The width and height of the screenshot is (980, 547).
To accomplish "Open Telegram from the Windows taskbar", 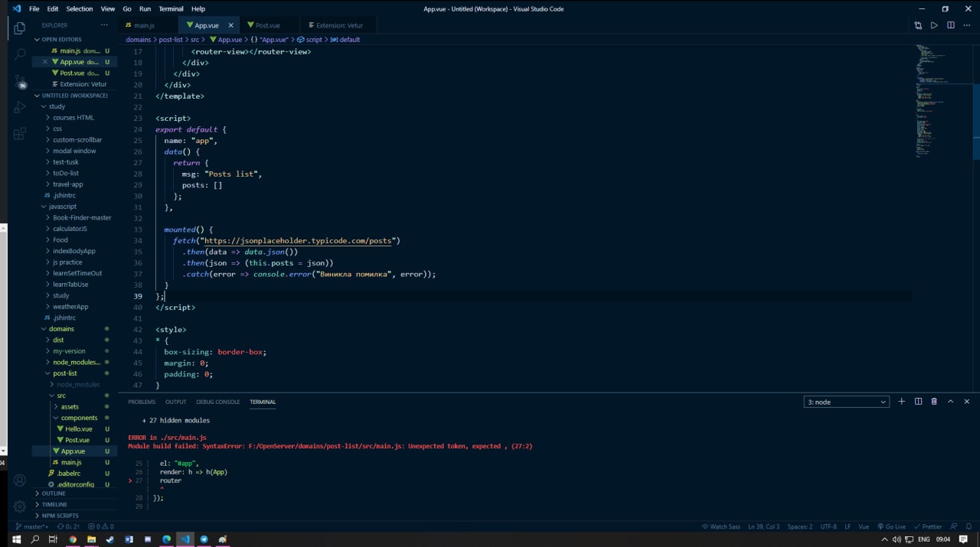I will [204, 539].
